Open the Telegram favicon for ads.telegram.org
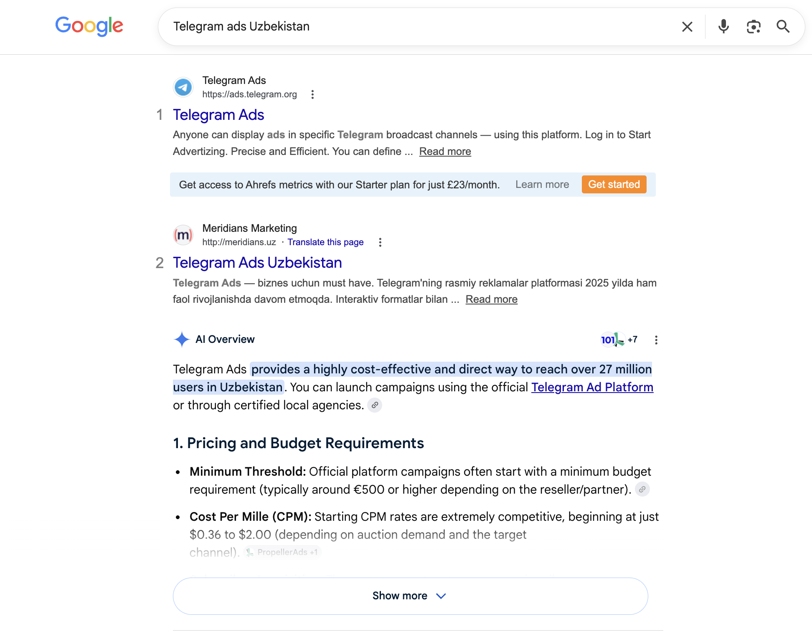The height and width of the screenshot is (644, 812). pyautogui.click(x=183, y=87)
